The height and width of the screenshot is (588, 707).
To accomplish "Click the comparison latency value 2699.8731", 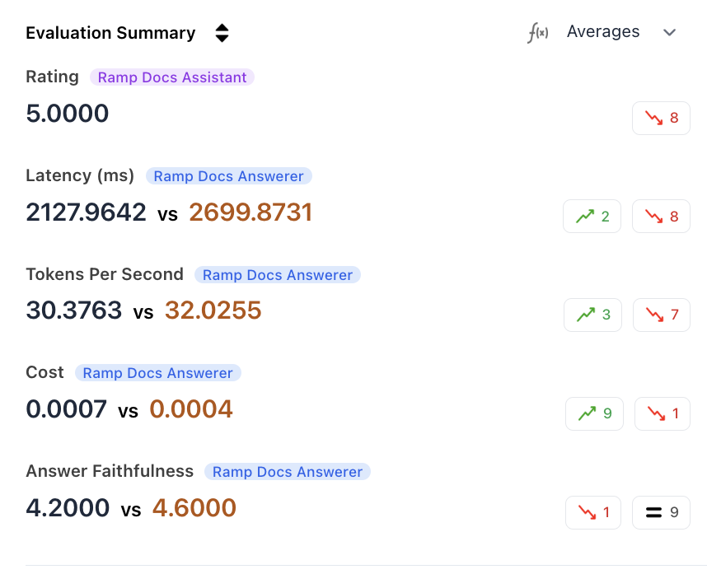I will point(250,212).
